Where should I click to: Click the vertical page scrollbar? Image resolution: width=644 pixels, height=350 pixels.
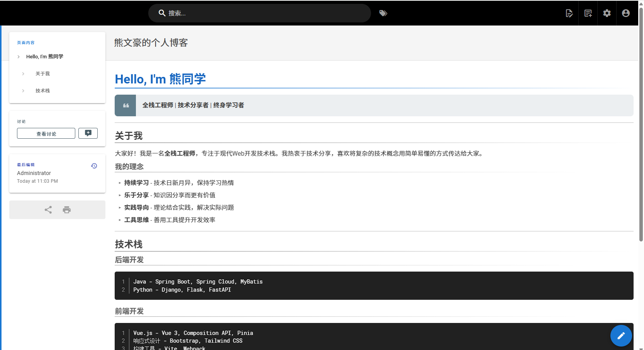coord(641,124)
